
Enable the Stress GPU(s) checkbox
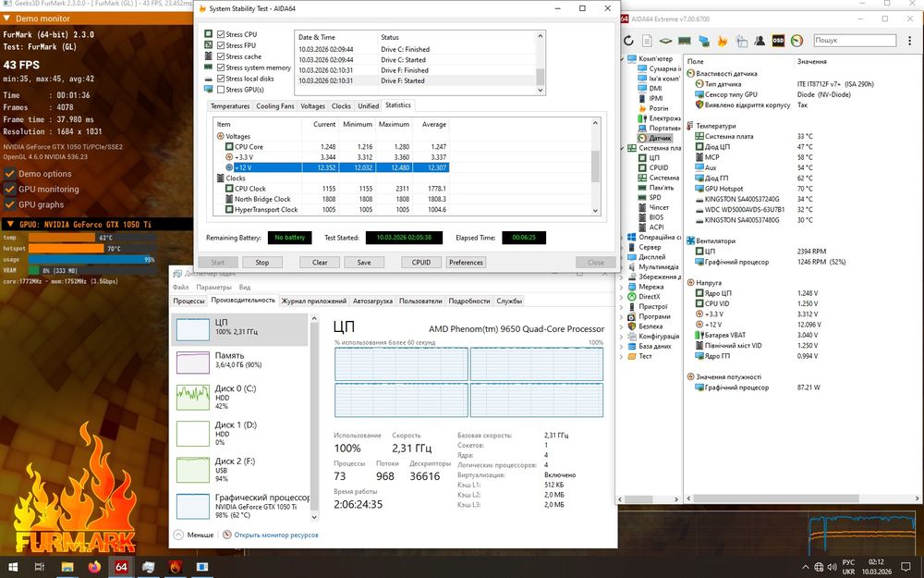[x=221, y=90]
